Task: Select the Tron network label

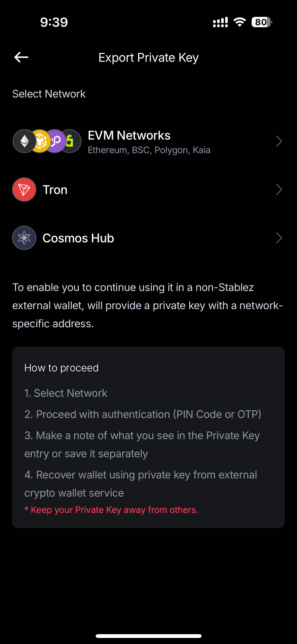Action: [x=55, y=190]
